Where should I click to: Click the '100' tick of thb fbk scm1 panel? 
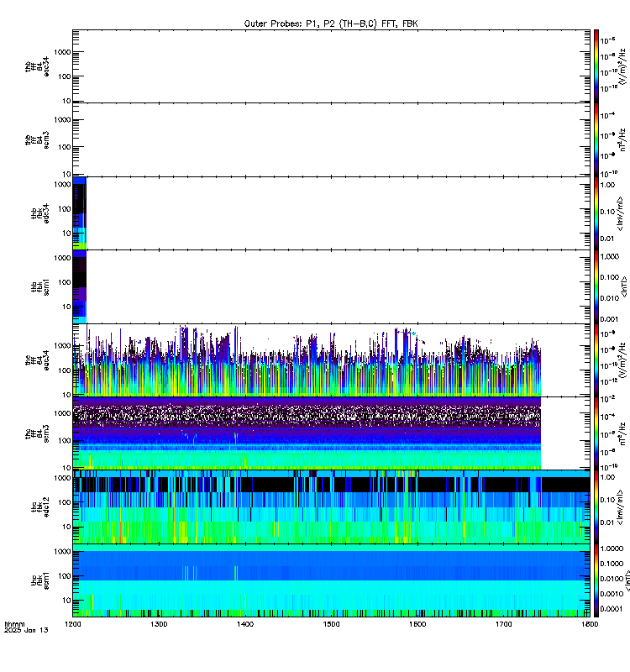(x=65, y=282)
